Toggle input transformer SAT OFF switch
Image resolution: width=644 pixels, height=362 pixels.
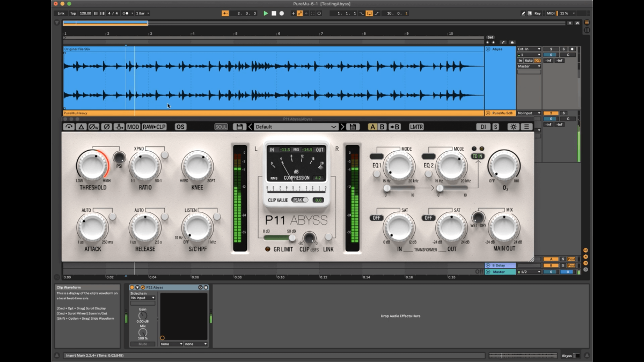376,218
